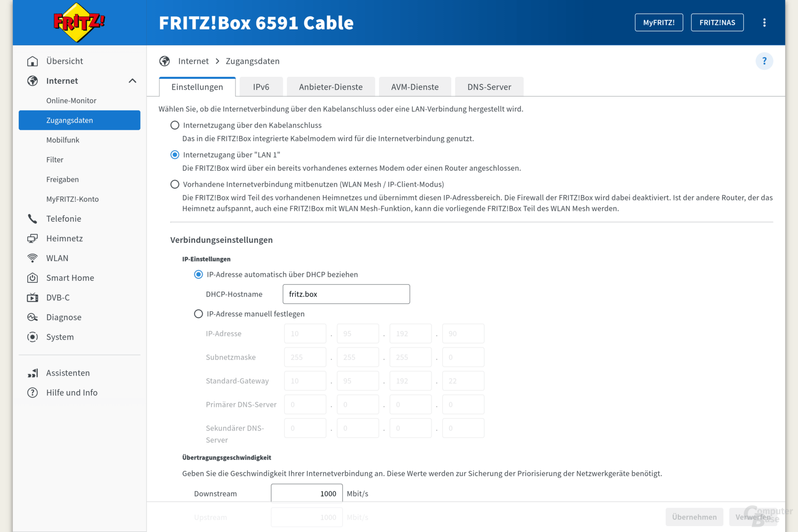Select Internetzugang über den Kabelanschluss
Viewport: 798px width, 532px height.
(175, 125)
